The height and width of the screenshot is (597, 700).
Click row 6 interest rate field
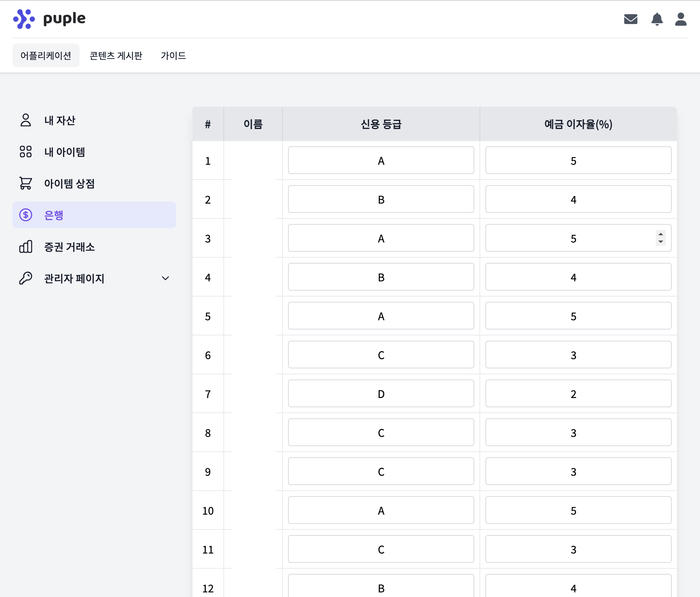[x=578, y=355]
